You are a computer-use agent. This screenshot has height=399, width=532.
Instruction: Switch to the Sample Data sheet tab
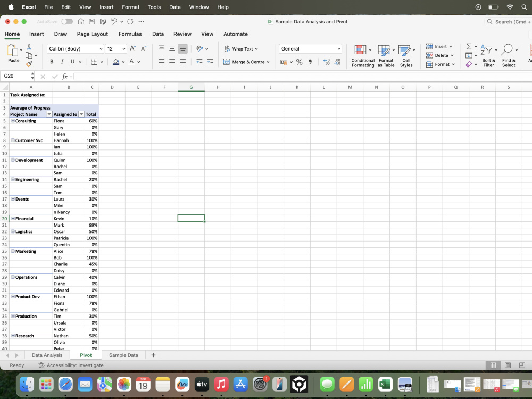coord(123,355)
